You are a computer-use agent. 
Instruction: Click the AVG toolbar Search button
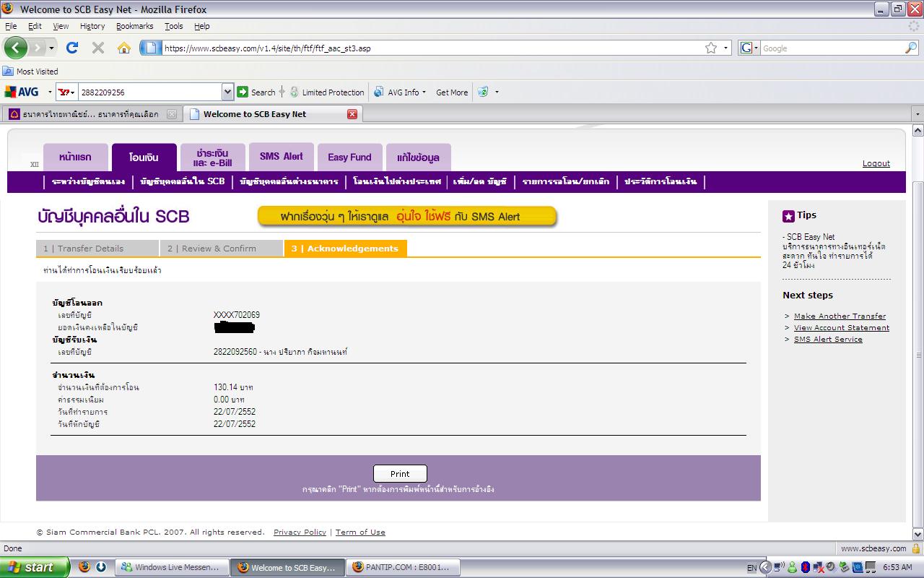click(x=256, y=92)
